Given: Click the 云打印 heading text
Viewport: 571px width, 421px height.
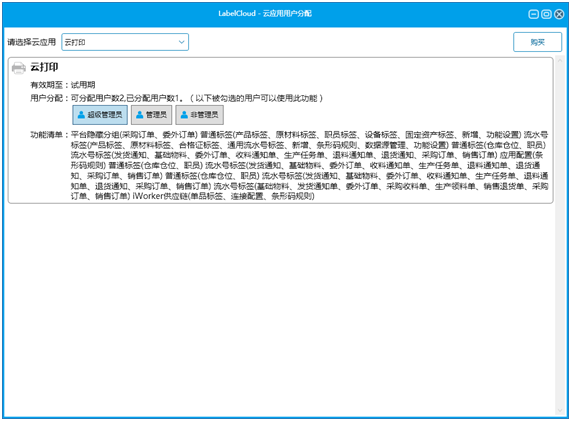Looking at the screenshot, I should coord(44,67).
